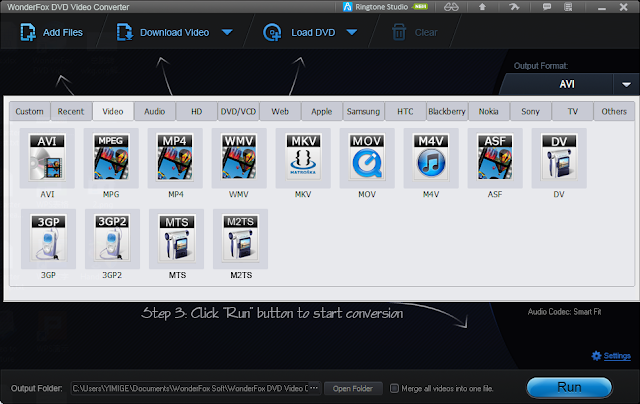Viewport: 640px width, 404px height.
Task: Click the Output Folder path field
Action: pos(189,388)
